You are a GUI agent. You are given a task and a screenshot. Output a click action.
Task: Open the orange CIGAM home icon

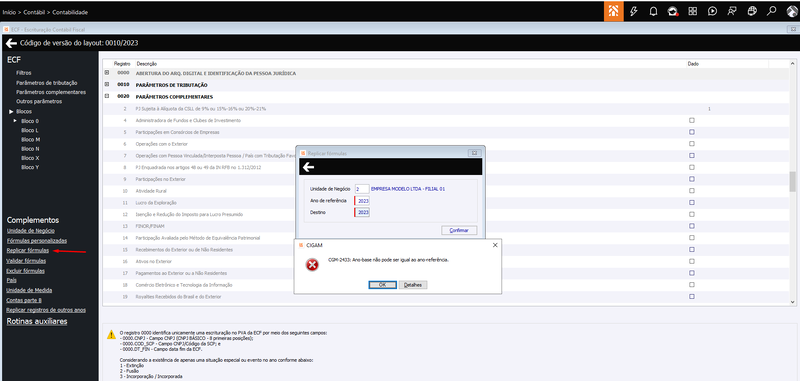[614, 11]
